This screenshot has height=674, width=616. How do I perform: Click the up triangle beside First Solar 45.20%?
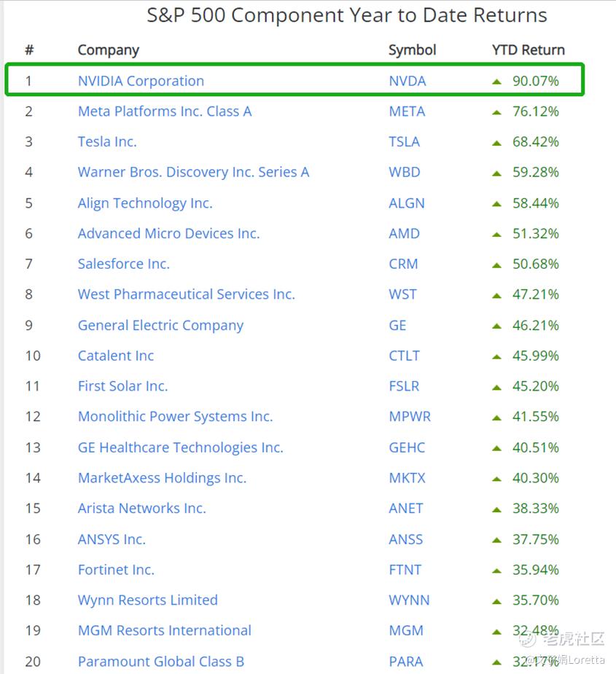coord(497,388)
